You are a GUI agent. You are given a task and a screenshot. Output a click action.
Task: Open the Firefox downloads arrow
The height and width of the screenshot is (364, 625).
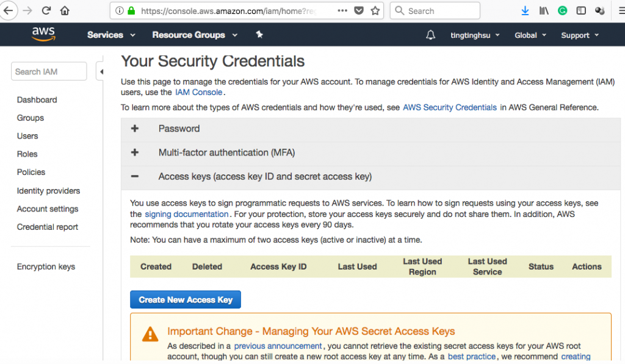(x=526, y=11)
